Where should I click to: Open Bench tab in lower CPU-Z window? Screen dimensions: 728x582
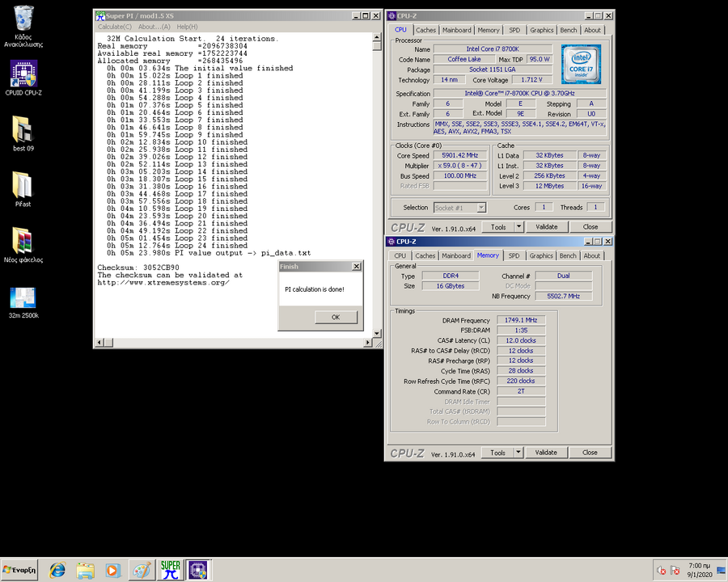[568, 255]
